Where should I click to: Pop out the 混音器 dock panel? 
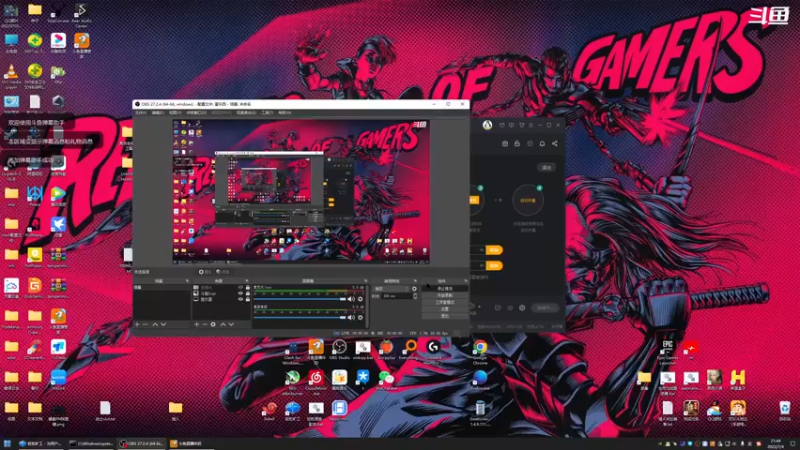point(366,281)
